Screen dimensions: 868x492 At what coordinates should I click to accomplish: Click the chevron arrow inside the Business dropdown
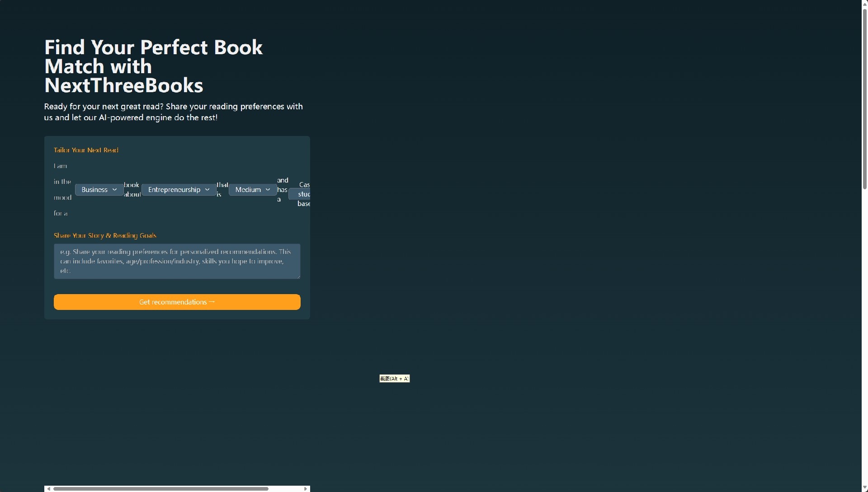coord(114,190)
